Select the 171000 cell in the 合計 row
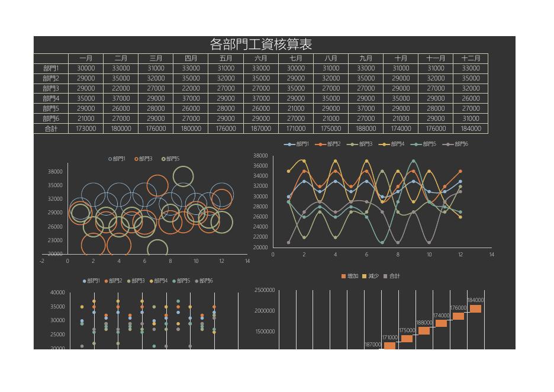Viewport: 554px width, 392px height. coord(296,128)
